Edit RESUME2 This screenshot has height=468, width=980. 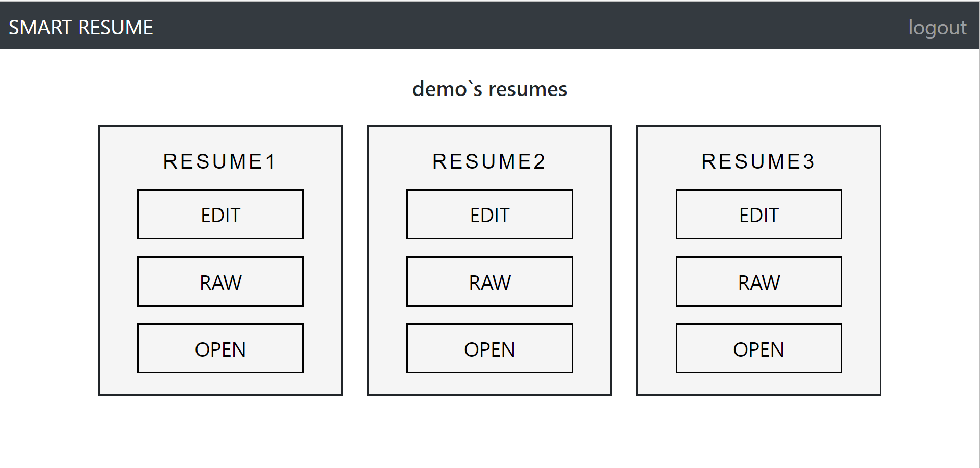tap(489, 214)
